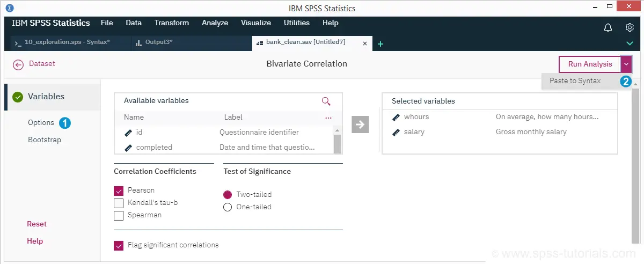The width and height of the screenshot is (644, 264).
Task: Click the Run Analysis button
Action: click(590, 64)
